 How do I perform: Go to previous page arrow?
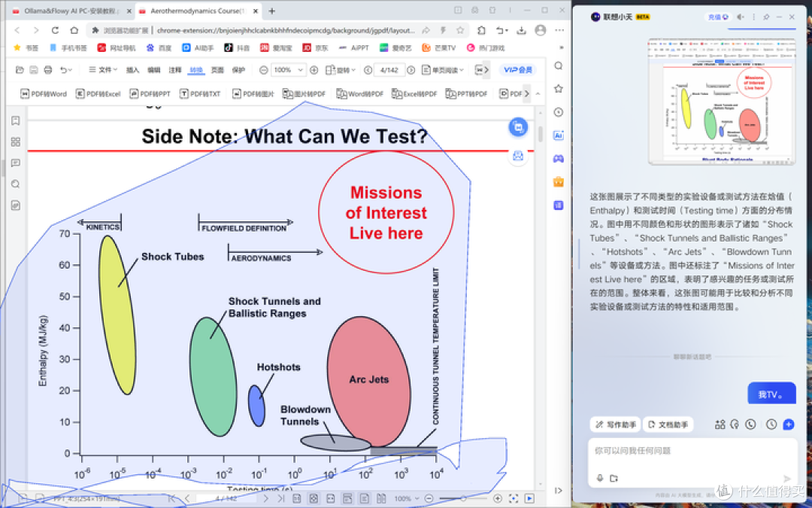368,69
